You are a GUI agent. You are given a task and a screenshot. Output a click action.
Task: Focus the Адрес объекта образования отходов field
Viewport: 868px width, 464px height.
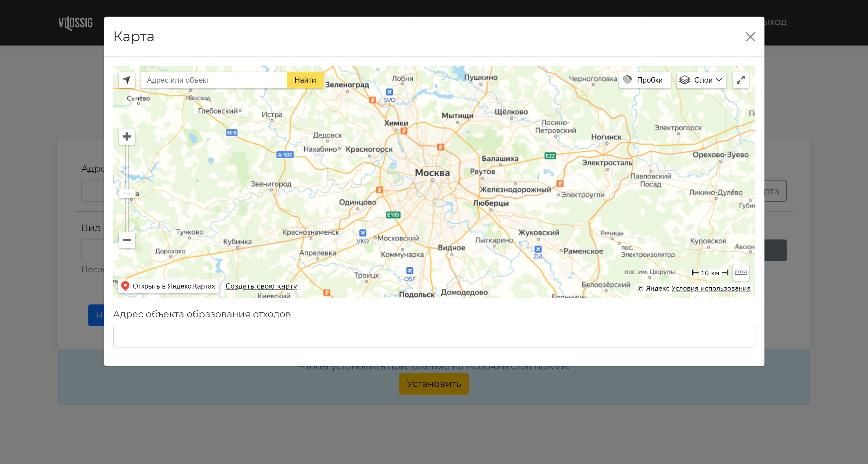point(434,337)
